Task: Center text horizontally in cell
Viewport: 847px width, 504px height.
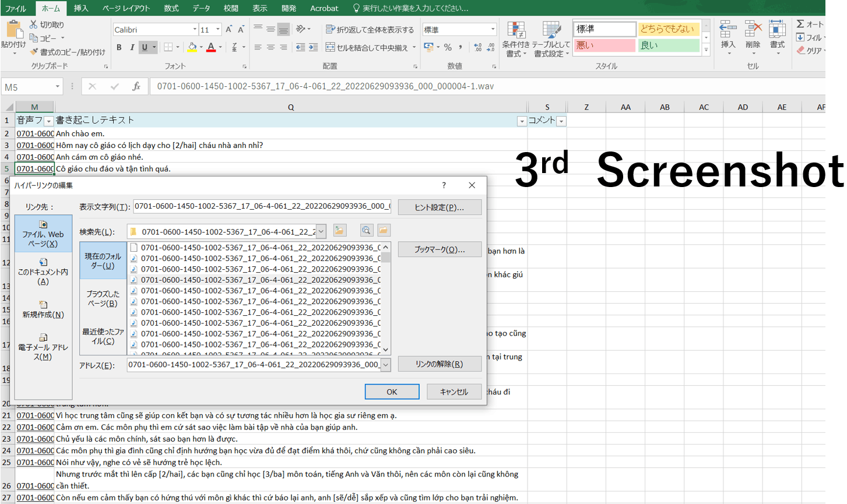Action: [270, 47]
